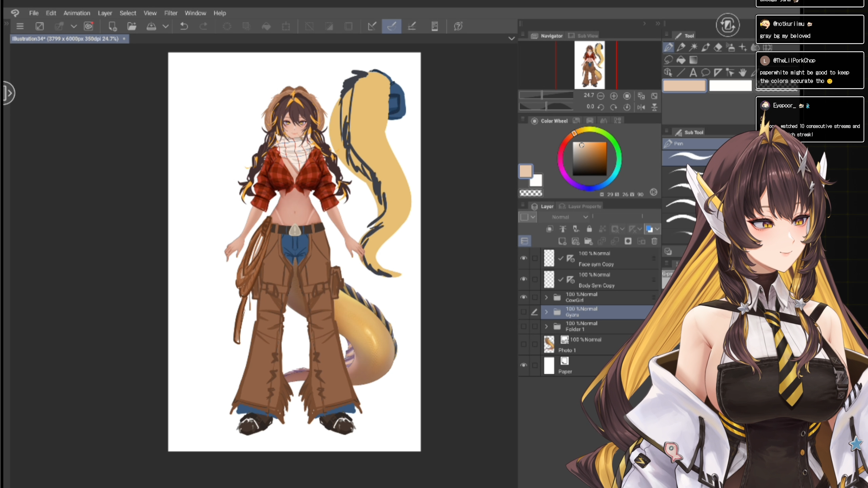
Task: Click the Undo arrow in toolbar
Action: 184,26
